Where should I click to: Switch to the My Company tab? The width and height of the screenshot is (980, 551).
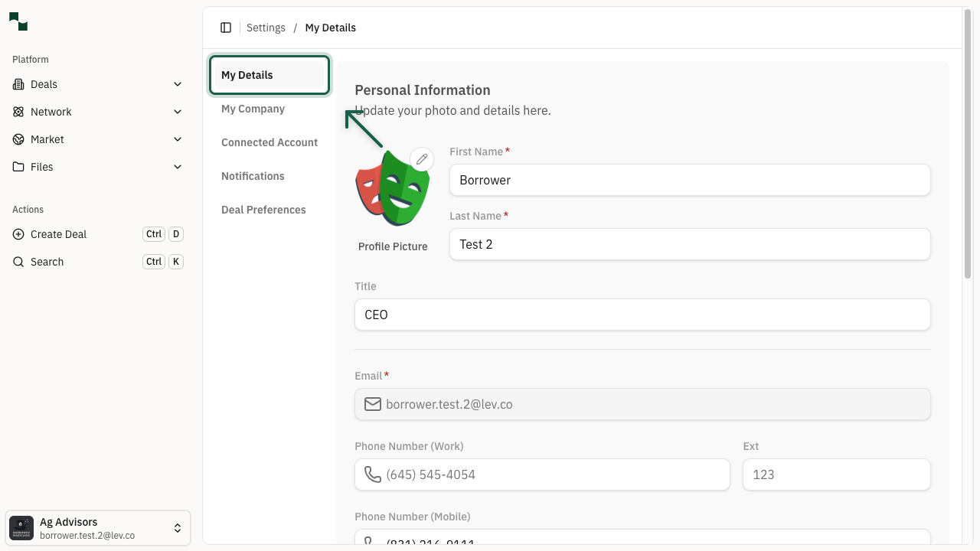point(253,109)
